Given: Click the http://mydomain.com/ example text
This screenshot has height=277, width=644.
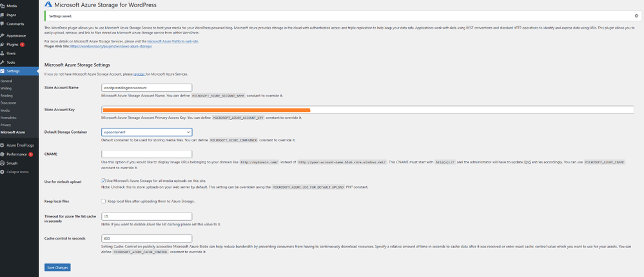Looking at the screenshot, I should pyautogui.click(x=260, y=163).
